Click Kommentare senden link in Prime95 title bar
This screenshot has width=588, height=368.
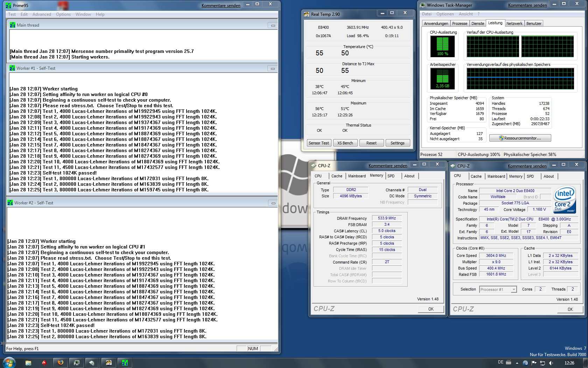221,6
